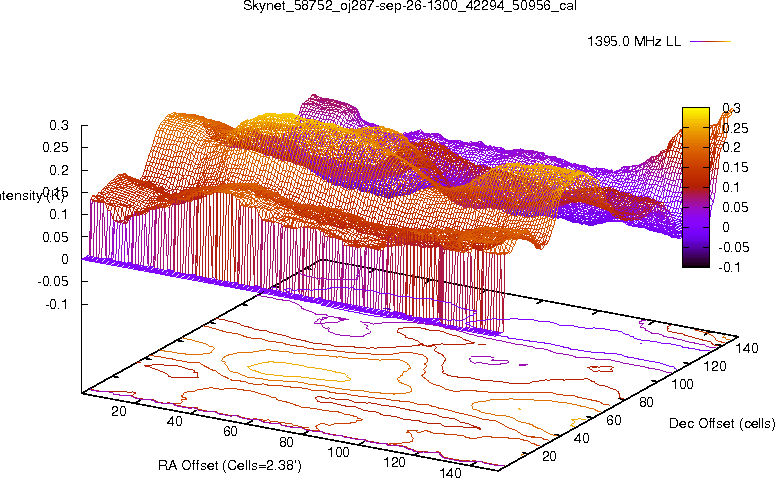
Task: Click the -0.05 tick on the intensity z-axis
Action: (x=53, y=281)
